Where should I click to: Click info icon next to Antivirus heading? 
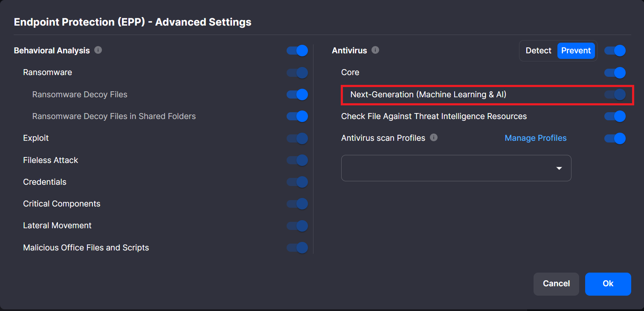point(375,50)
